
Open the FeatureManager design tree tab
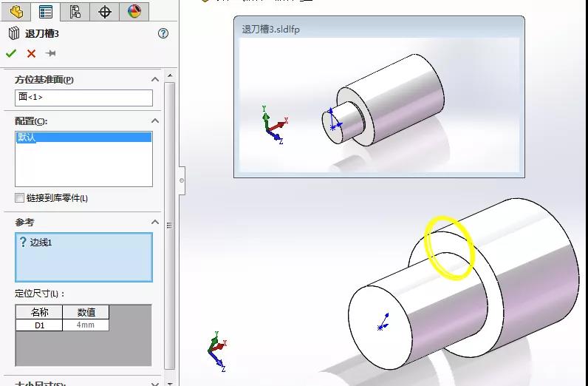(16, 11)
